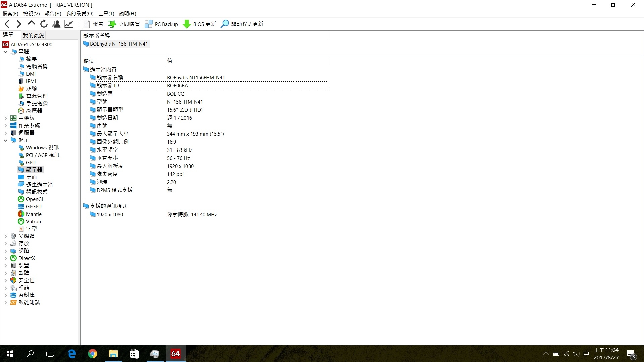Click the Forward navigation arrow
Viewport: 644px width, 362px height.
[x=19, y=24]
